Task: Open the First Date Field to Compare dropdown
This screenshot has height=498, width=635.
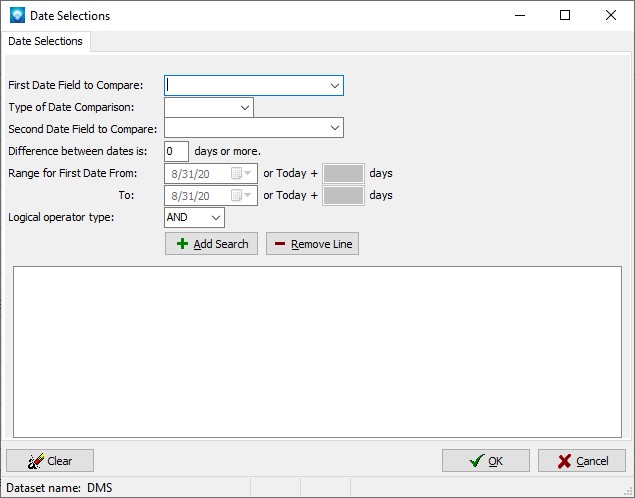Action: point(335,86)
